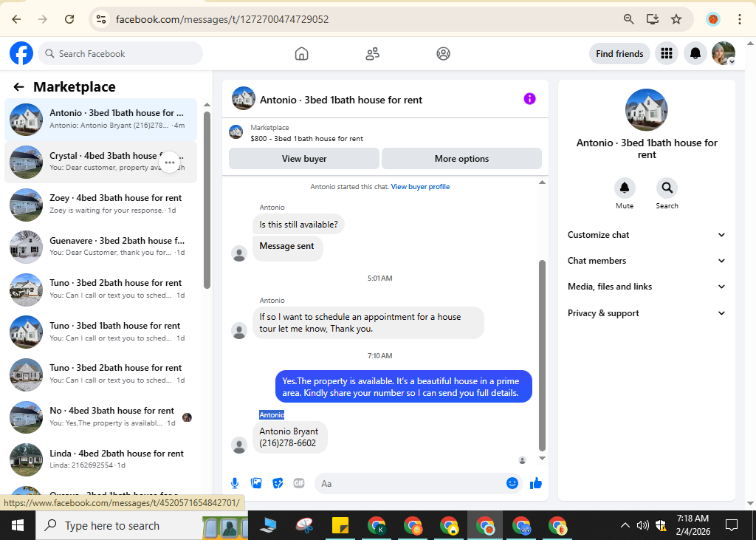Mute this conversation with the bell icon

tap(625, 188)
